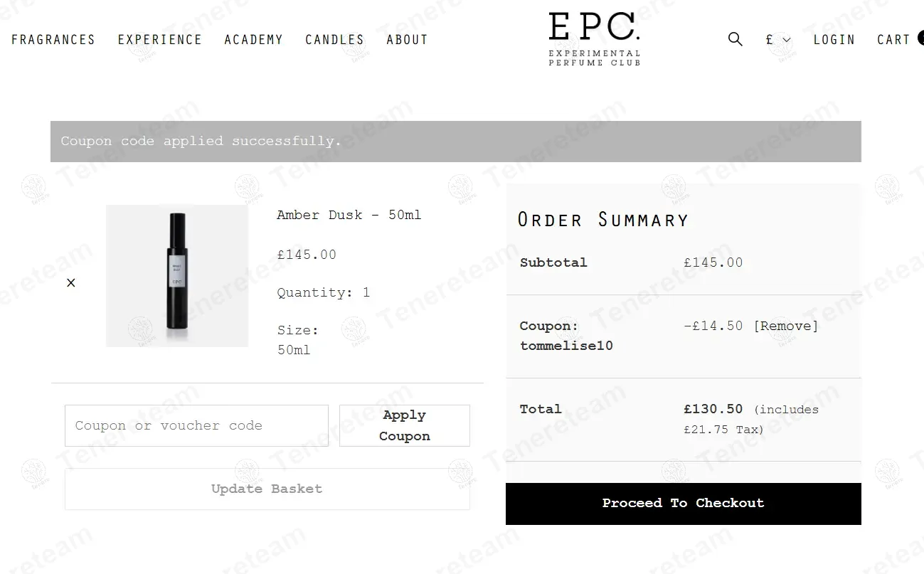Open the search icon
The image size is (924, 574).
click(x=735, y=39)
